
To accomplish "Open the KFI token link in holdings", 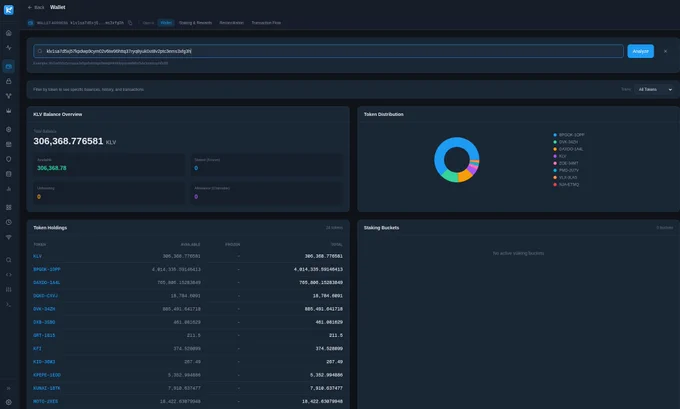I will tap(37, 348).
